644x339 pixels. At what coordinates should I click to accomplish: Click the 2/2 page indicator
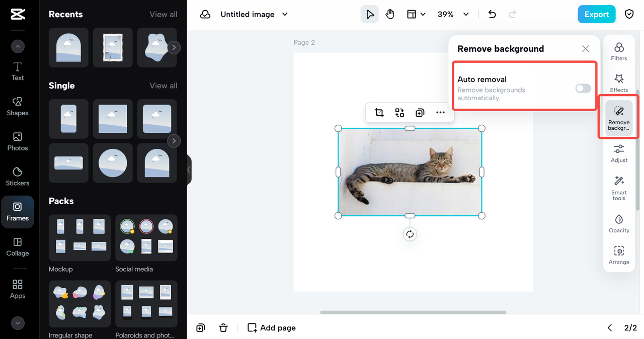click(630, 328)
